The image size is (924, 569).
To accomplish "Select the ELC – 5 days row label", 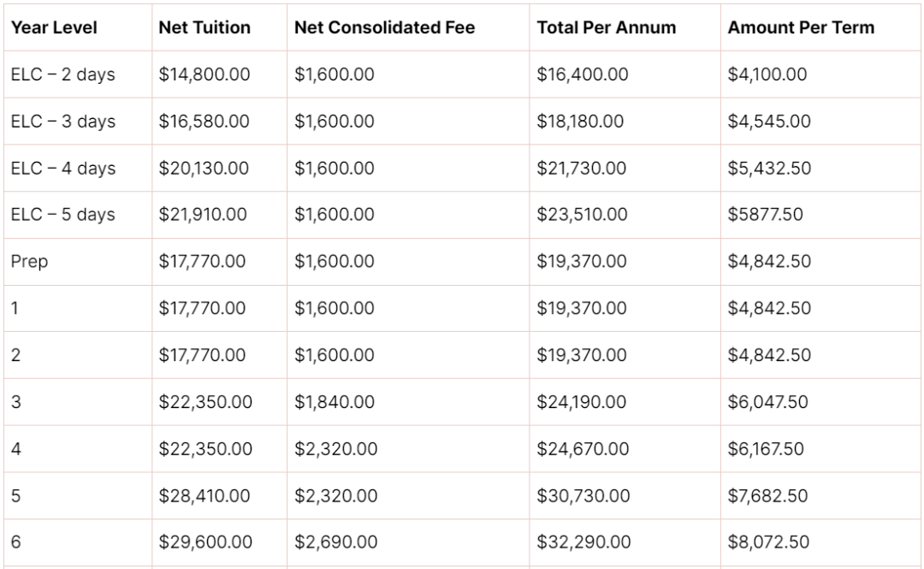I will pos(63,215).
